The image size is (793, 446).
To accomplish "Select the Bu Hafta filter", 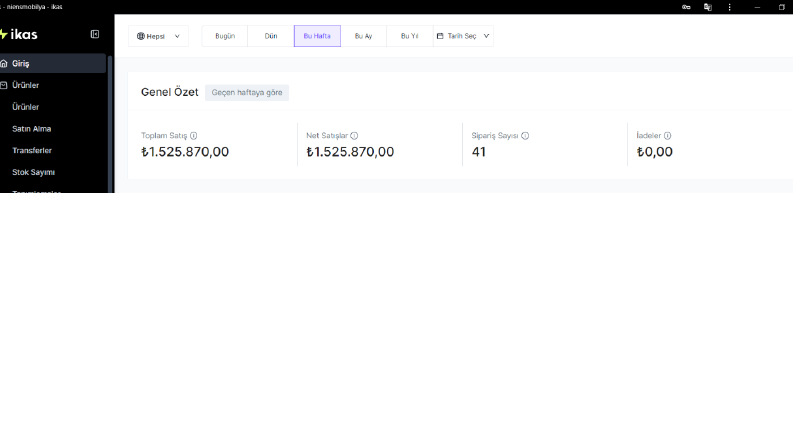I will (x=317, y=36).
